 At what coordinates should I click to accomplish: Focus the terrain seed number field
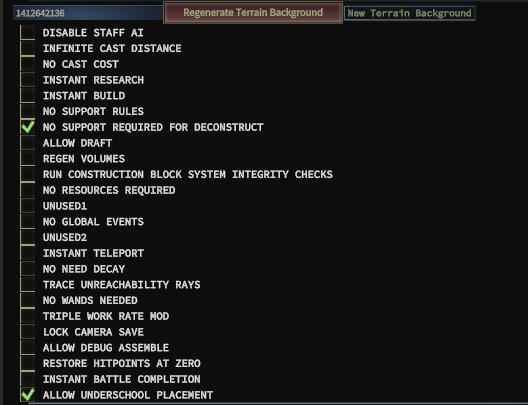88,13
